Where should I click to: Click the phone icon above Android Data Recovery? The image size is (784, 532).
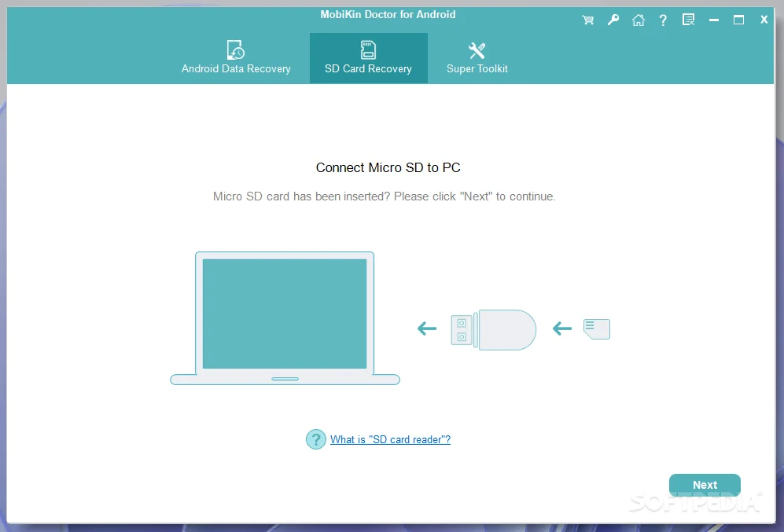point(235,49)
